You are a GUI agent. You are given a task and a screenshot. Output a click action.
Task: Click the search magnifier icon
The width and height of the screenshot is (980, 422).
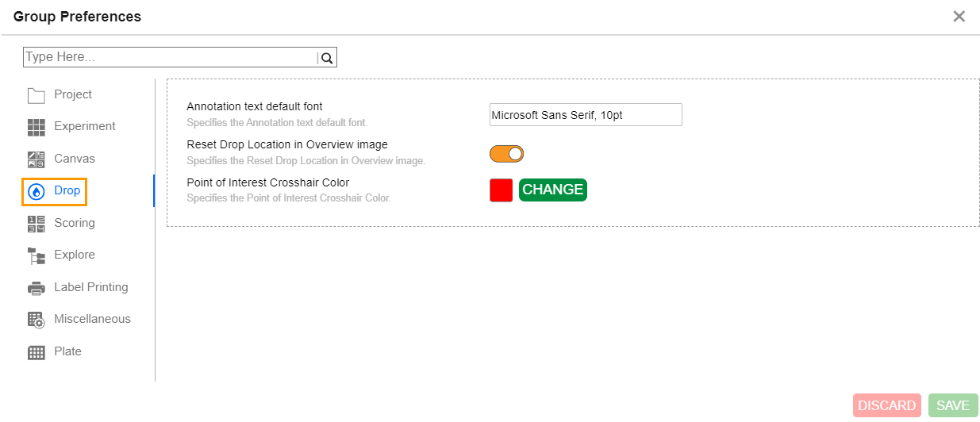[x=327, y=57]
